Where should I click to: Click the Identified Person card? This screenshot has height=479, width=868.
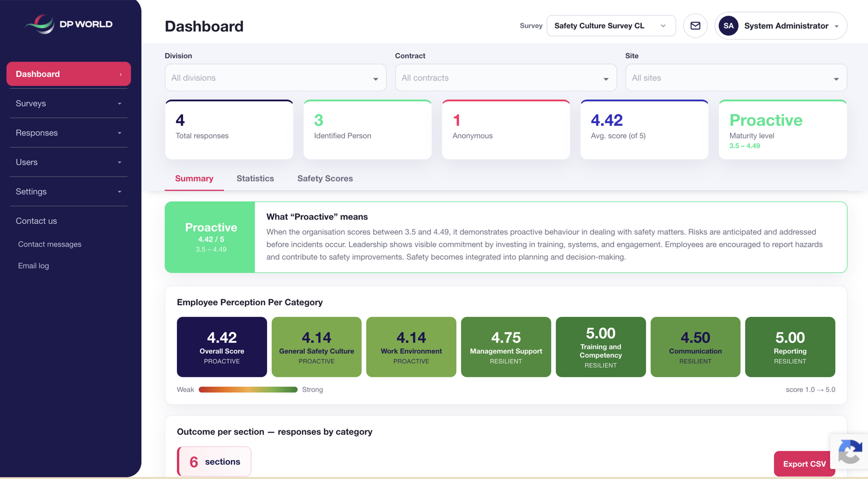coord(367,129)
